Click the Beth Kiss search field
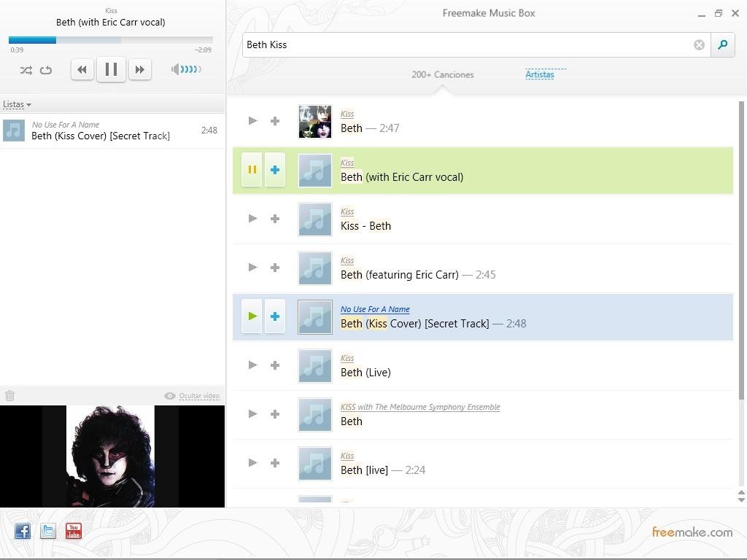Viewport: 747px width, 560px height. click(467, 44)
